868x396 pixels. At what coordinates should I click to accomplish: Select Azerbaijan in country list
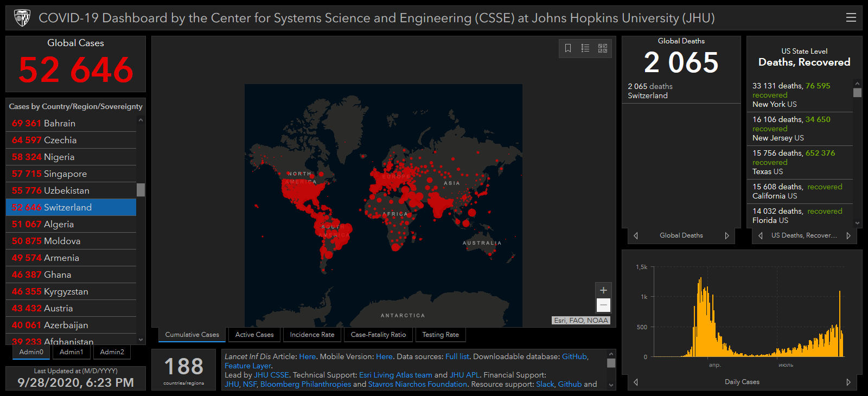coord(71,325)
